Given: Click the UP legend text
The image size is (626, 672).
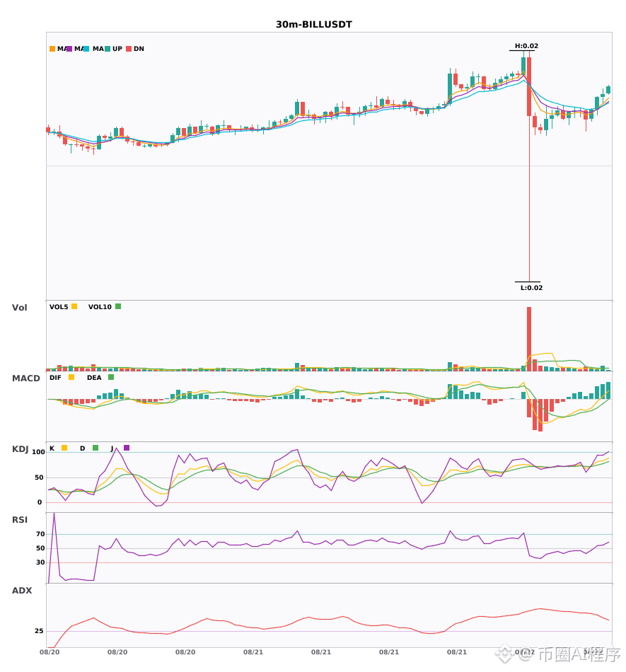Looking at the screenshot, I should (x=117, y=49).
